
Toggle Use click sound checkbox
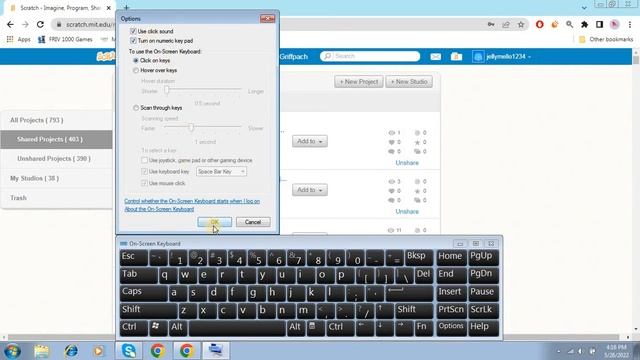133,31
